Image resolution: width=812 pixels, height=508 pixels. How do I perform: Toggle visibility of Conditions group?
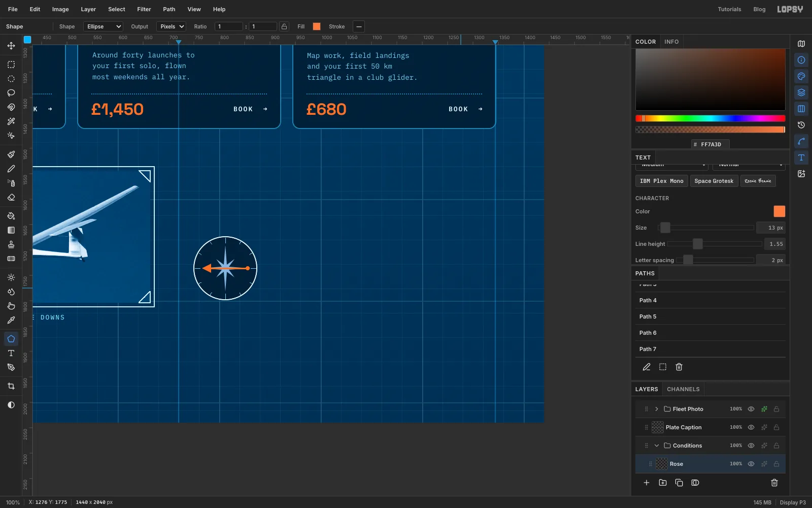751,446
